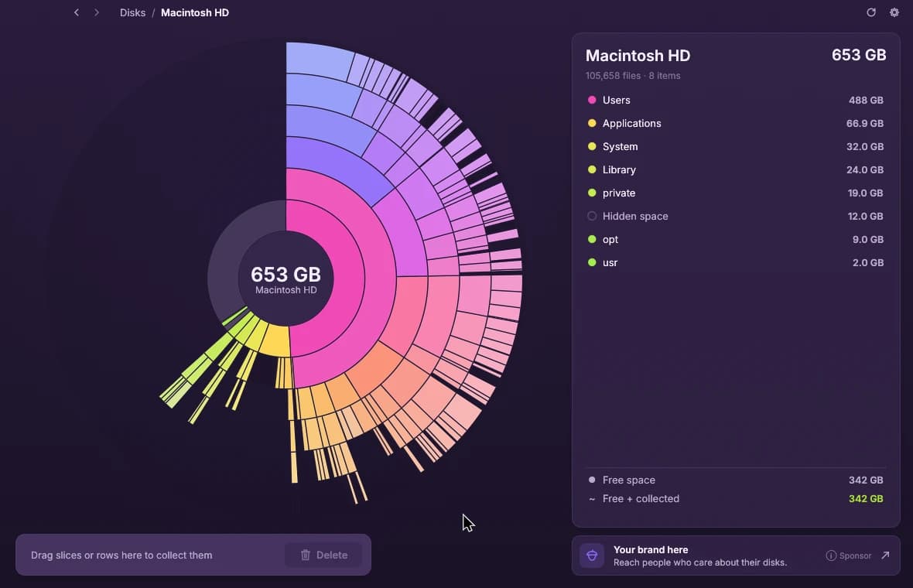This screenshot has height=588, width=913.
Task: Click the 19.0 GB size value
Action: [865, 193]
